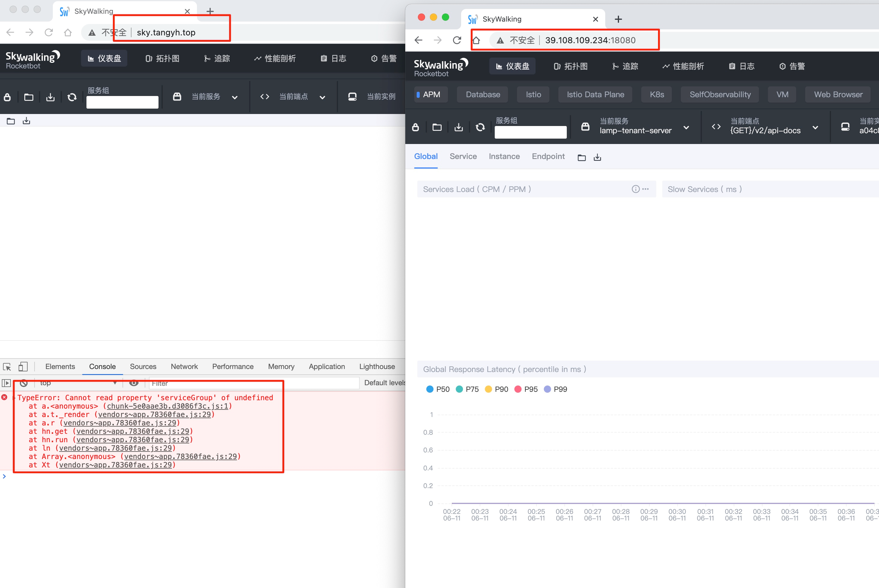Click the lock icon in right SkyWalking toolbar
879x588 pixels.
click(x=415, y=127)
